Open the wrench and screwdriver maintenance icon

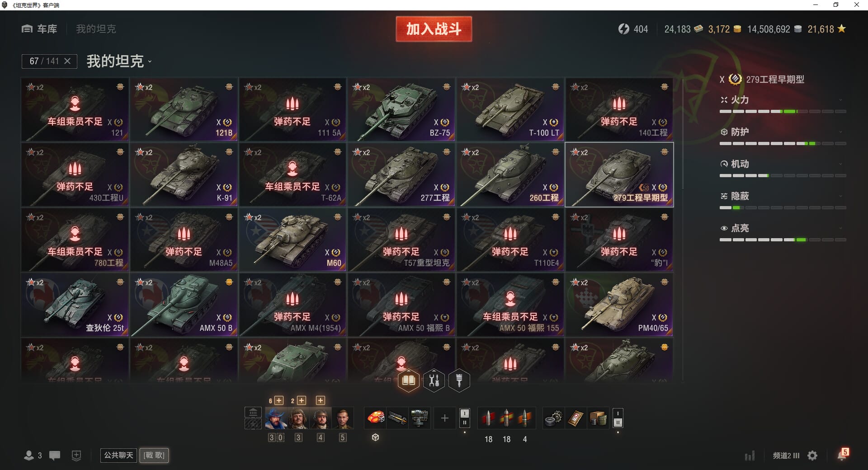(x=434, y=381)
